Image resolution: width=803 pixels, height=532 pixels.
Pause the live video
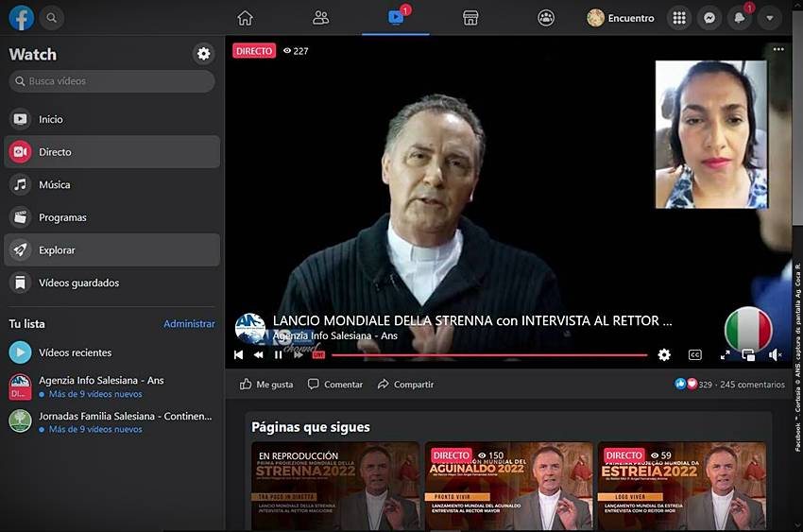point(278,355)
